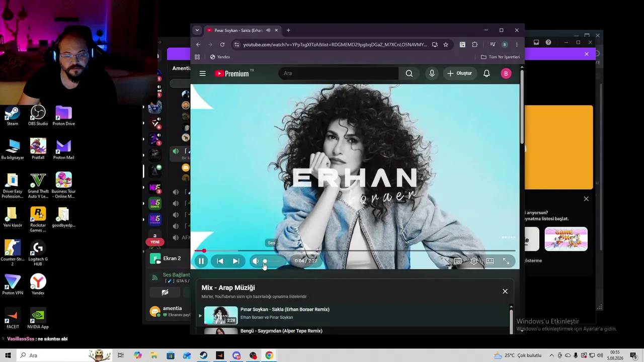The height and width of the screenshot is (362, 644).
Task: Select the NVIDIA App desktop icon
Action: point(38,318)
